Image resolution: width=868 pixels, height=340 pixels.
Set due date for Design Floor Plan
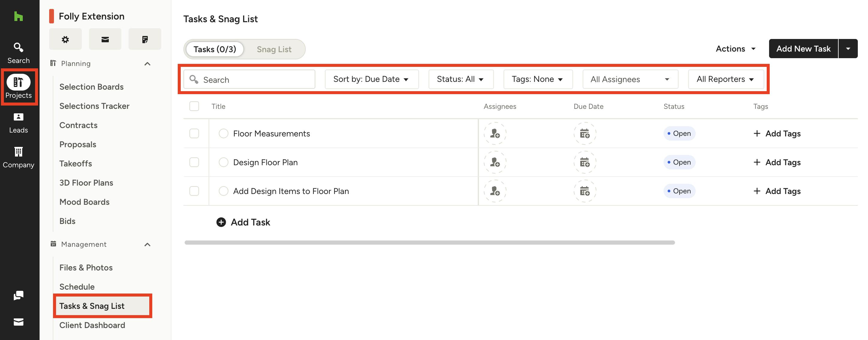(x=585, y=163)
